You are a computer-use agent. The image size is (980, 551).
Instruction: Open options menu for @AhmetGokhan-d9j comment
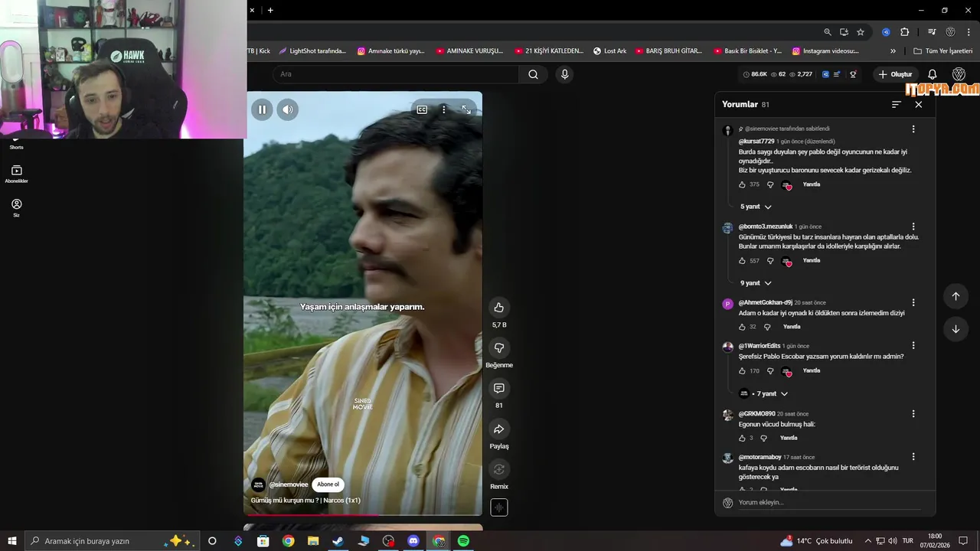point(913,302)
